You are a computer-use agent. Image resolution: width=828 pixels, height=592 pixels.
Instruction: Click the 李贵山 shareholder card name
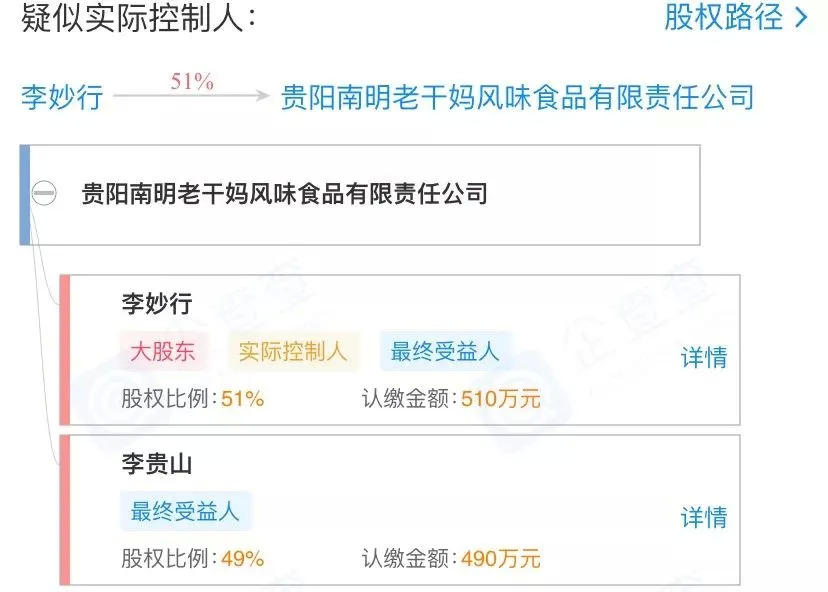click(156, 465)
